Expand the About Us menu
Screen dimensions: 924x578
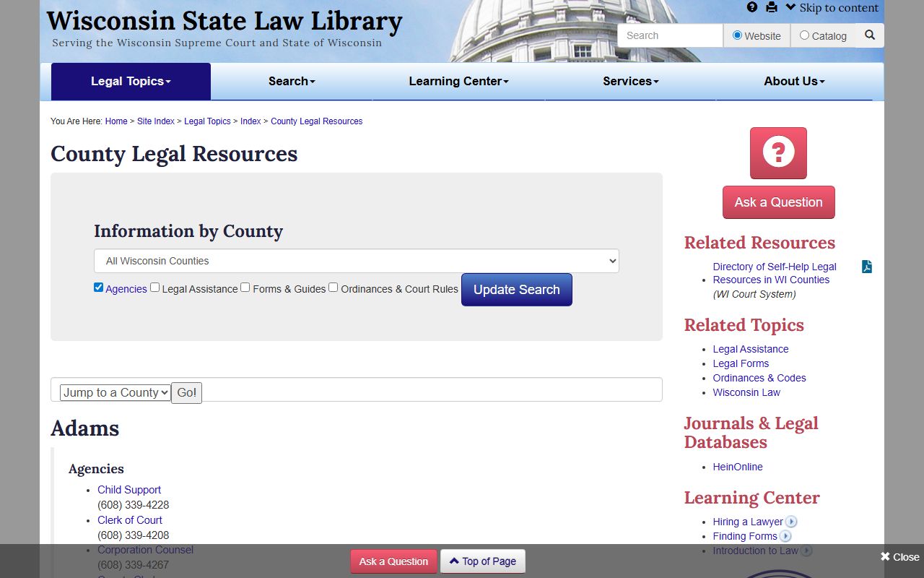pyautogui.click(x=794, y=81)
